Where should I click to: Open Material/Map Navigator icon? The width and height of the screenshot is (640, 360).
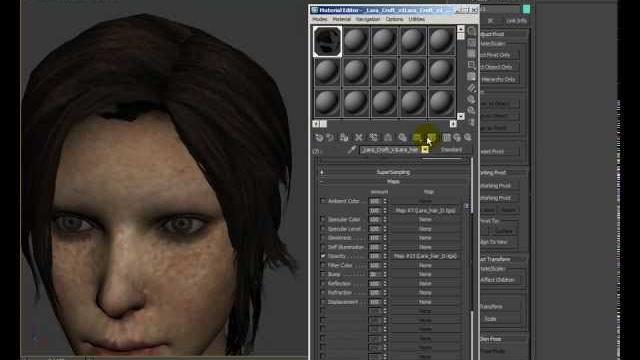coord(471,122)
